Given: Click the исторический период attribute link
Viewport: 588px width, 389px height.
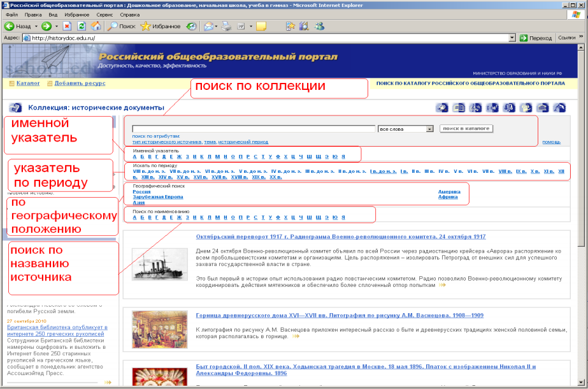Looking at the screenshot, I should point(243,142).
